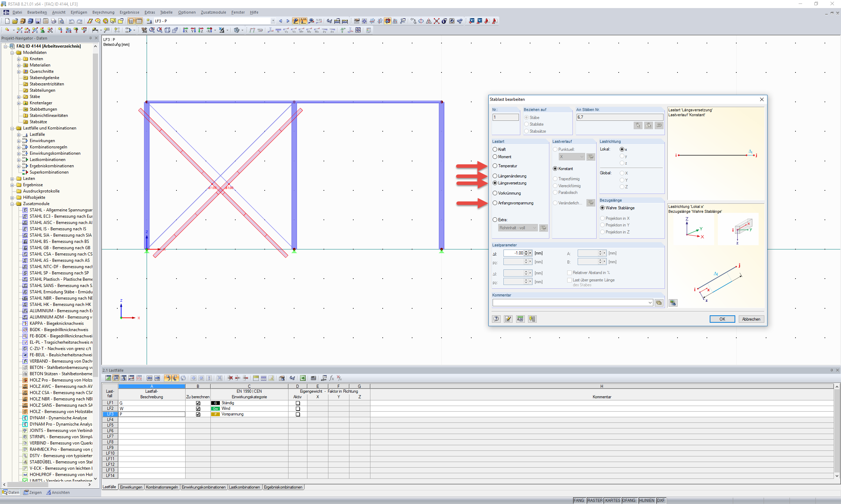Image resolution: width=841 pixels, height=504 pixels.
Task: Click the OK button in dialog
Action: [x=722, y=319]
